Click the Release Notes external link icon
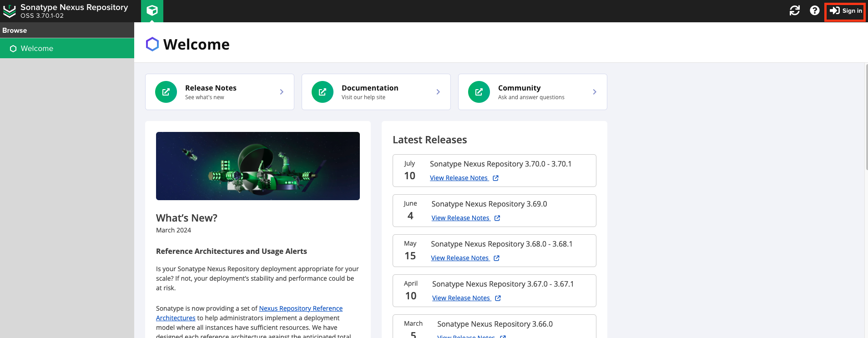Image resolution: width=868 pixels, height=338 pixels. click(x=166, y=92)
